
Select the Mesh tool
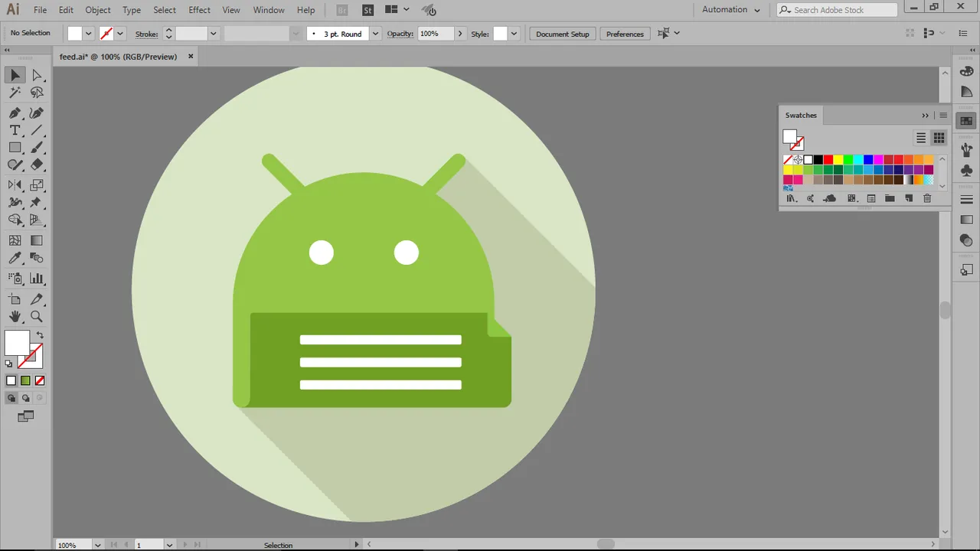[x=15, y=240]
